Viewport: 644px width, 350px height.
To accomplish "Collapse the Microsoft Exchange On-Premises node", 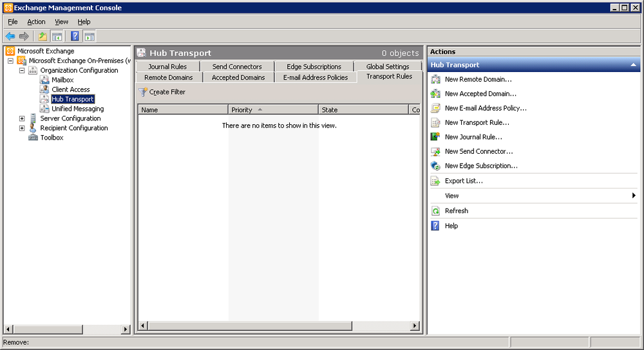I will [11, 60].
